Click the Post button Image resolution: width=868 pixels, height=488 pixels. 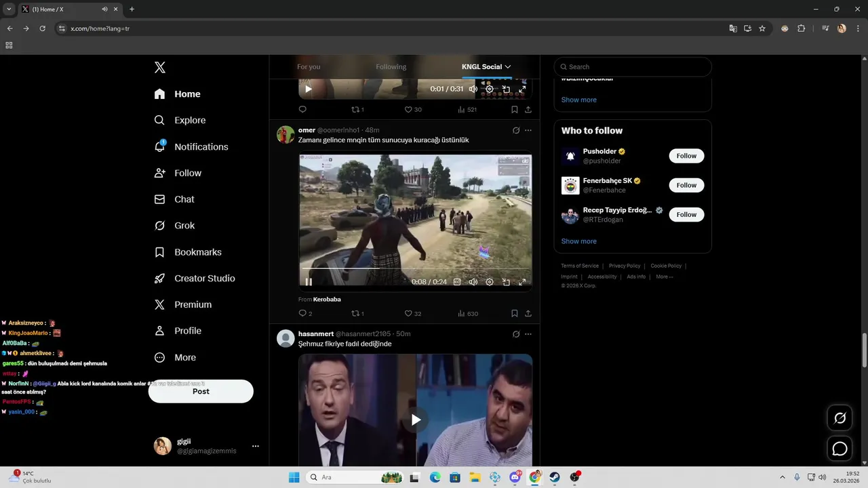pyautogui.click(x=201, y=391)
